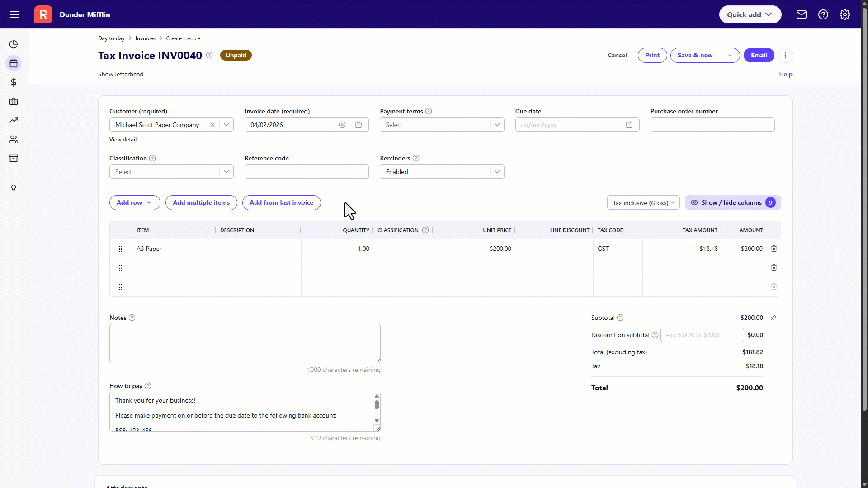Open the dollar sign sidebar section
868x488 pixels.
[x=14, y=82]
